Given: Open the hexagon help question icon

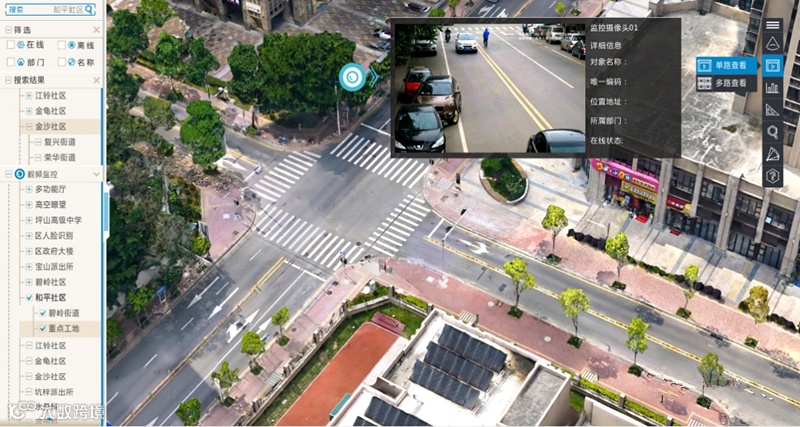Looking at the screenshot, I should (772, 176).
